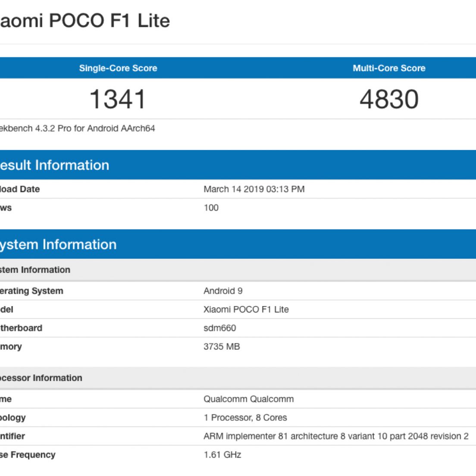Image resolution: width=476 pixels, height=476 pixels.
Task: Click the ARM implementer identifier text
Action: [x=336, y=436]
